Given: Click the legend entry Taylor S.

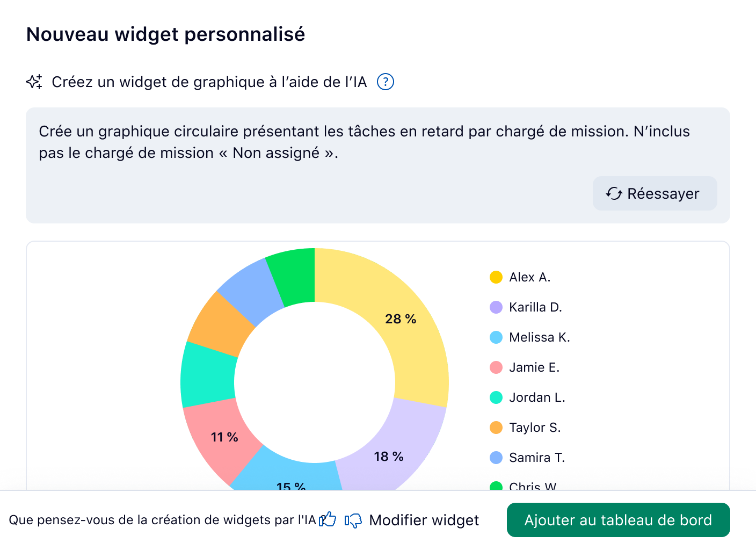Looking at the screenshot, I should (535, 428).
